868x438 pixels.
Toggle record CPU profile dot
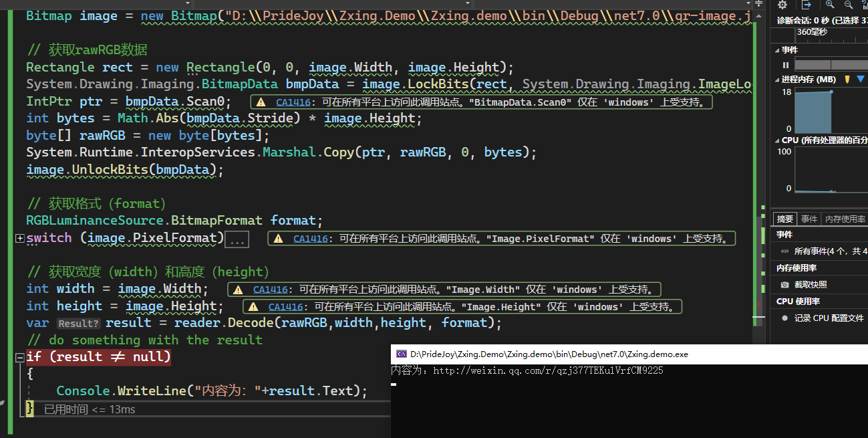(785, 318)
